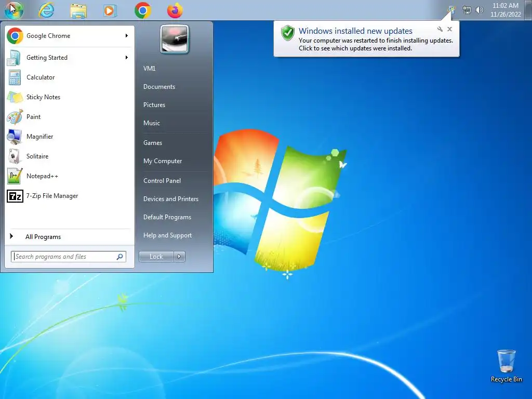Open Internet Explorer from the taskbar

tap(46, 10)
